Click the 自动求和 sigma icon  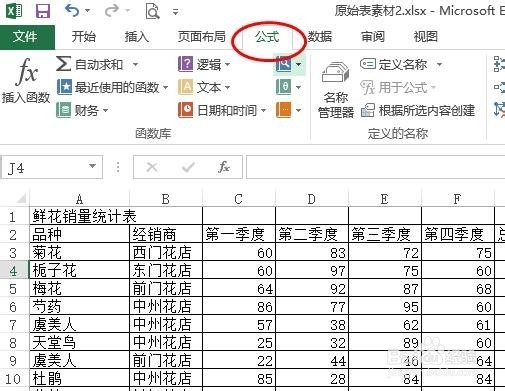point(63,64)
